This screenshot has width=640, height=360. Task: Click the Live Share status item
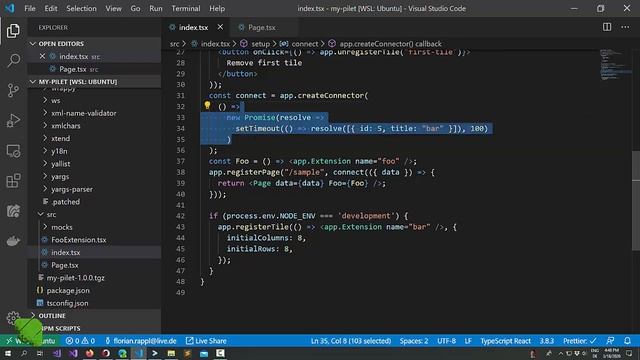(206, 341)
